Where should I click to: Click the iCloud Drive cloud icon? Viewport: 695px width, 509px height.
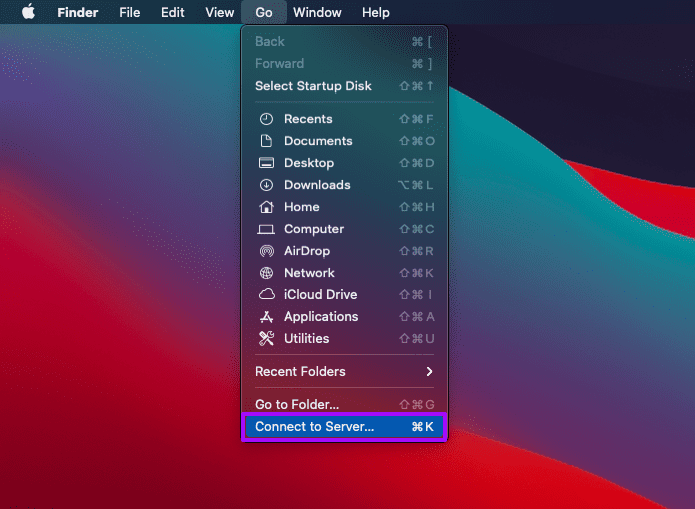click(266, 294)
